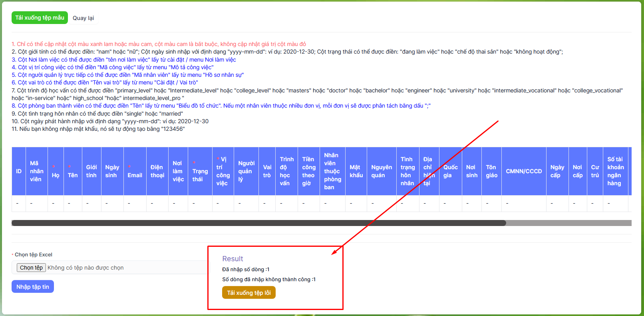
Task: Click the Mã nhân viên column header
Action: tap(36, 171)
